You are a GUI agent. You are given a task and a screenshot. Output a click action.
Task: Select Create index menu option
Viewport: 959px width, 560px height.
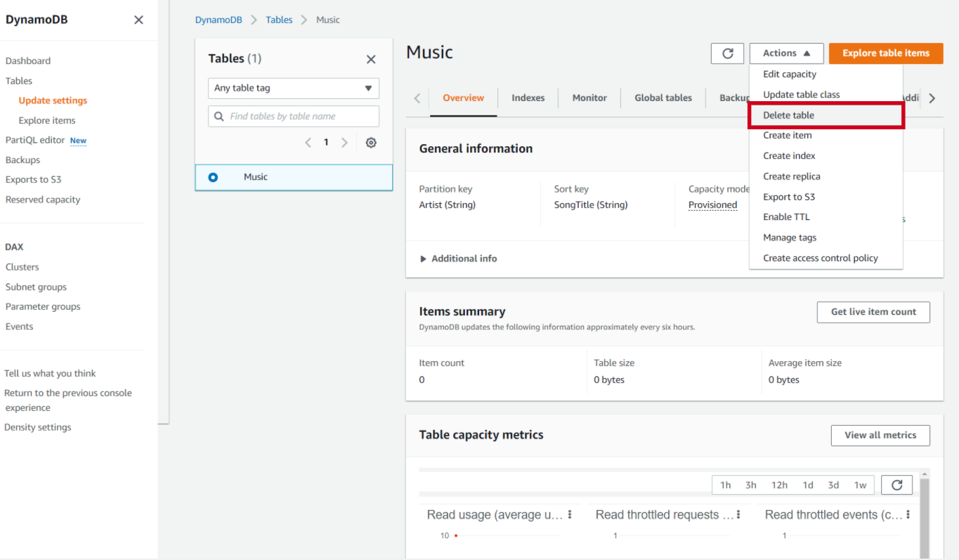[826, 155]
